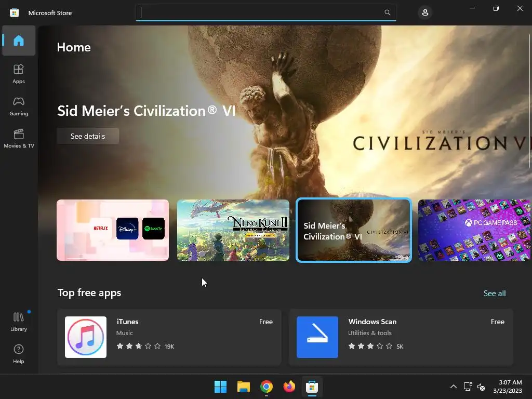Viewport: 532px width, 399px height.
Task: Select the Netflix Disney+ Spotify thumbnail
Action: pyautogui.click(x=113, y=230)
